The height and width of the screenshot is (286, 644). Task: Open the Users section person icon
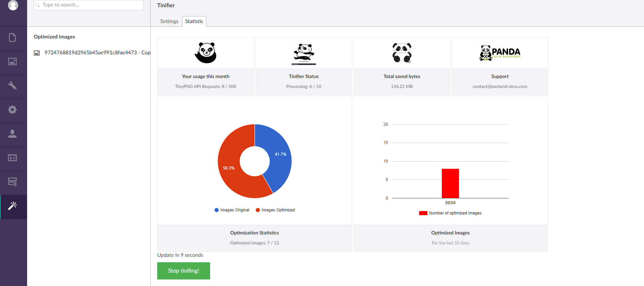13,134
